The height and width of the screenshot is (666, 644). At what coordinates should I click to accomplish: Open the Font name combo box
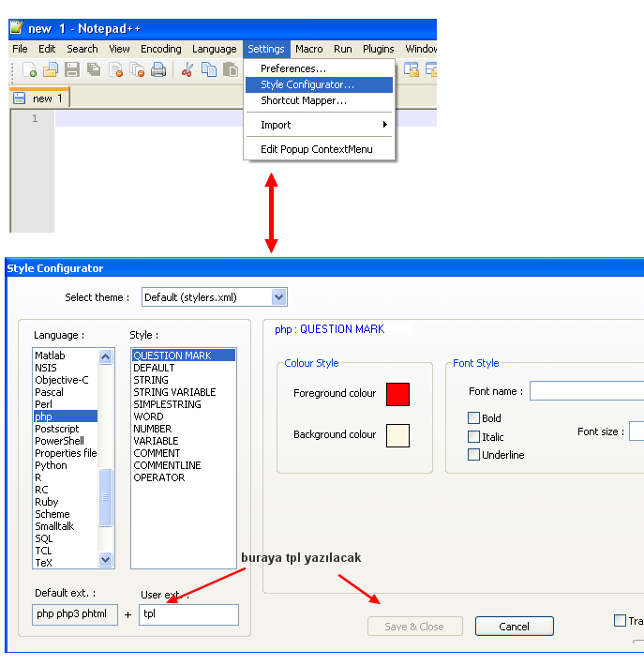(586, 391)
